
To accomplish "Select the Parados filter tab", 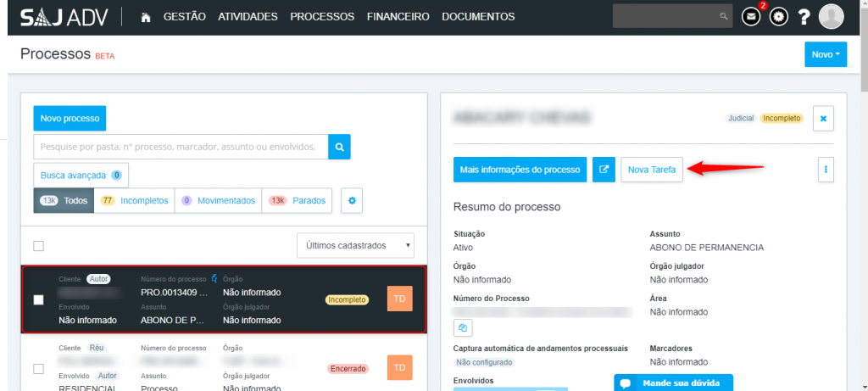I will tap(297, 200).
